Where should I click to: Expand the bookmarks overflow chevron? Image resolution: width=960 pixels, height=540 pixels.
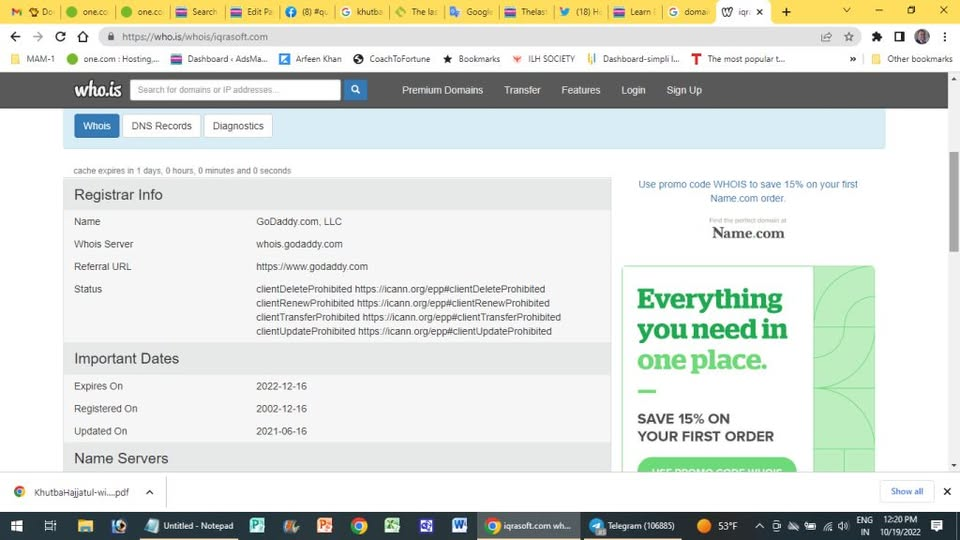pos(853,59)
